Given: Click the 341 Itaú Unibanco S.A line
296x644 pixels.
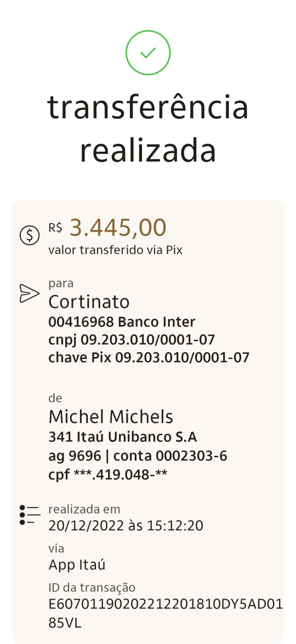Looking at the screenshot, I should pos(123,436).
